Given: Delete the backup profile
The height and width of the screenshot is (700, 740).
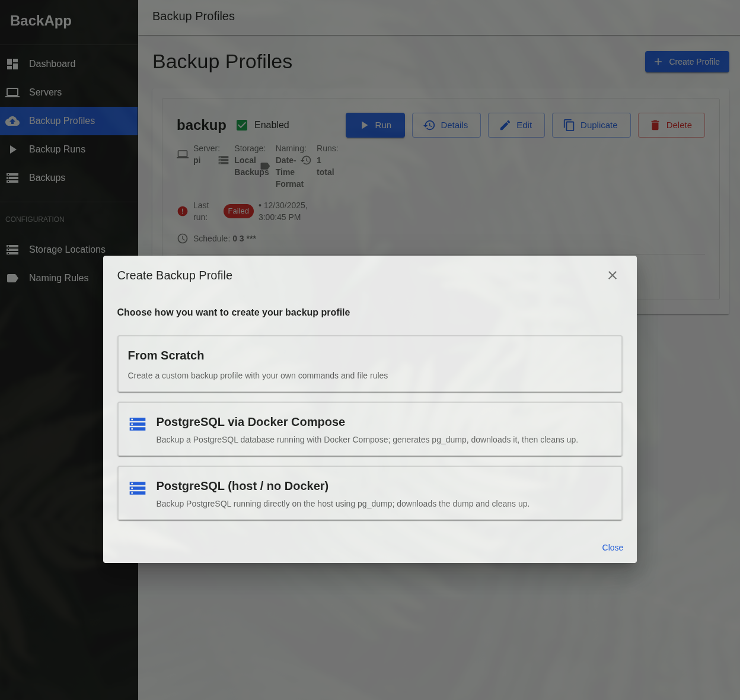Looking at the screenshot, I should 671,125.
